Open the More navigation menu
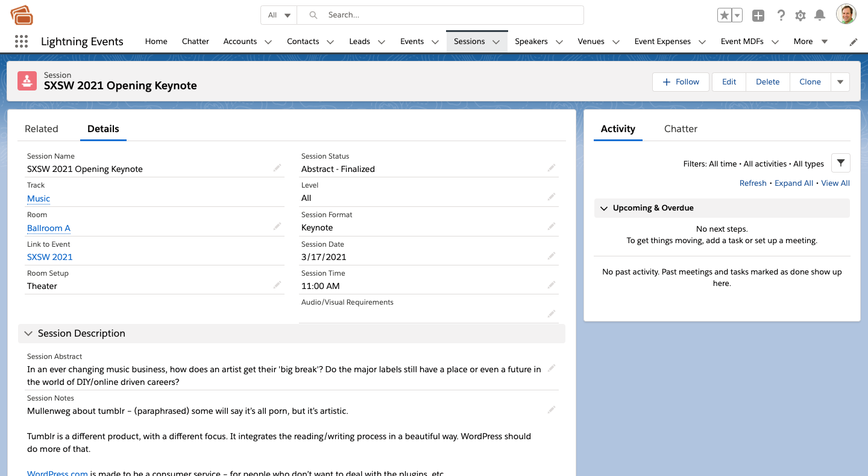 point(811,42)
